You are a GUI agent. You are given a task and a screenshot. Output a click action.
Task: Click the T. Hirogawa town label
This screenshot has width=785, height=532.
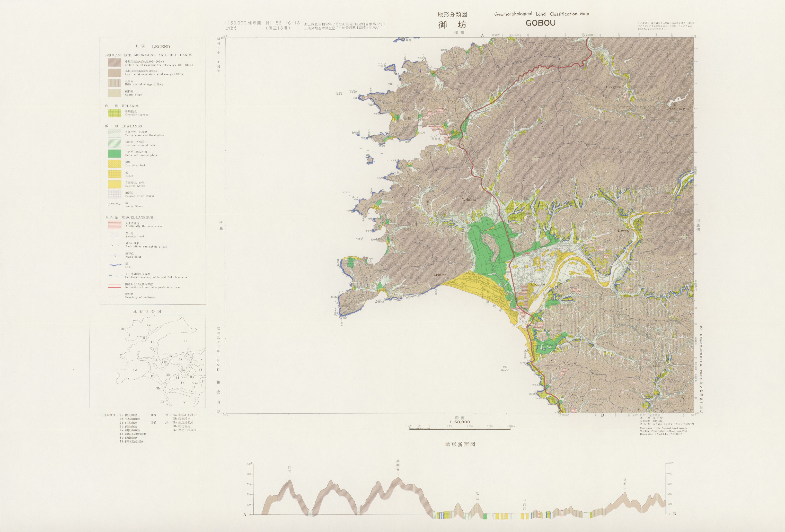click(611, 87)
